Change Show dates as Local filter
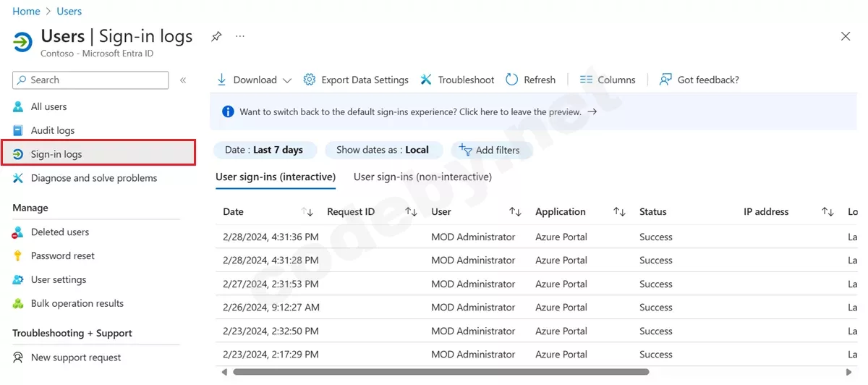The width and height of the screenshot is (868, 385). (x=382, y=150)
